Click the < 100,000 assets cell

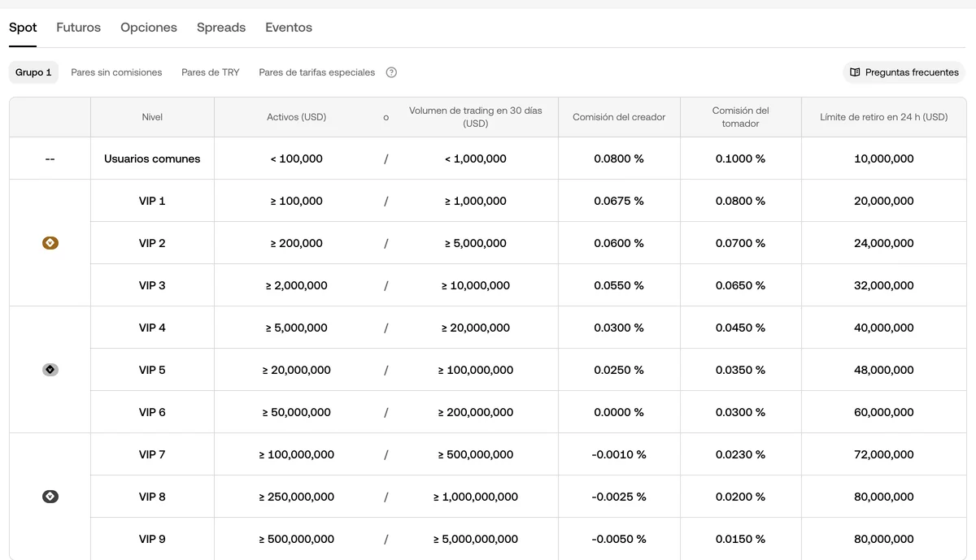297,158
